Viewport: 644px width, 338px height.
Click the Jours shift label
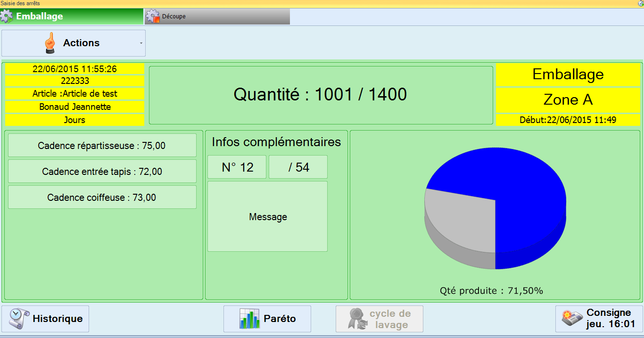point(75,120)
